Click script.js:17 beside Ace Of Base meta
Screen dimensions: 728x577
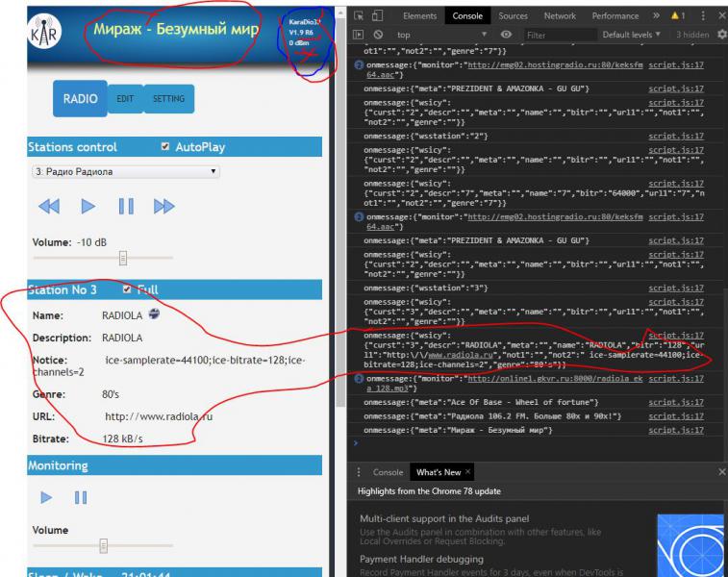coord(676,402)
